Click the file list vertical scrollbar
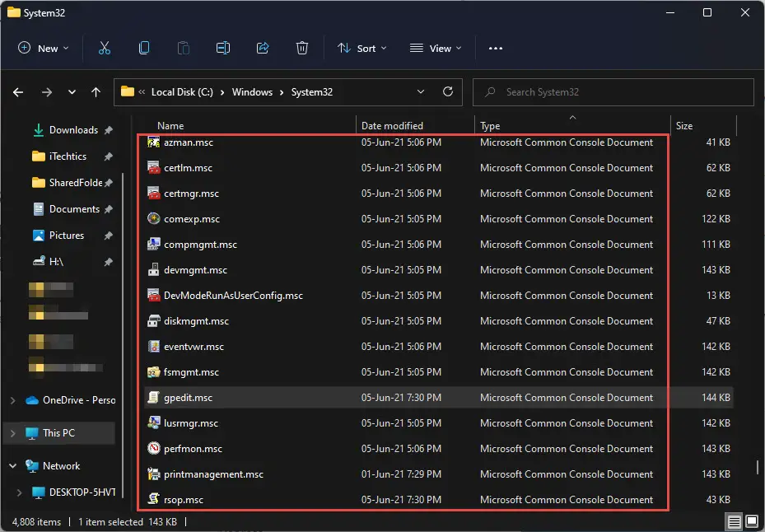 (758, 467)
